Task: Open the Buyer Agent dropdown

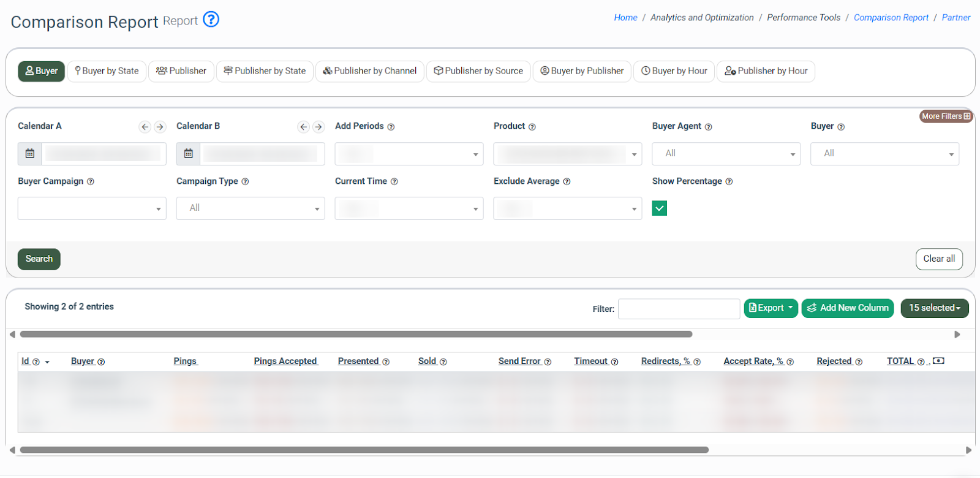Action: [x=726, y=154]
